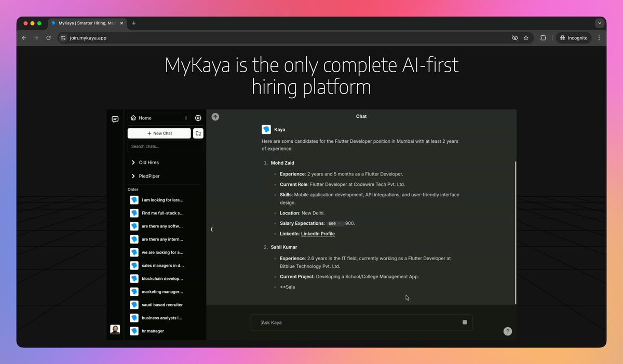The image size is (623, 364).
Task: Click chat icon for 'hr manager'
Action: click(x=134, y=331)
